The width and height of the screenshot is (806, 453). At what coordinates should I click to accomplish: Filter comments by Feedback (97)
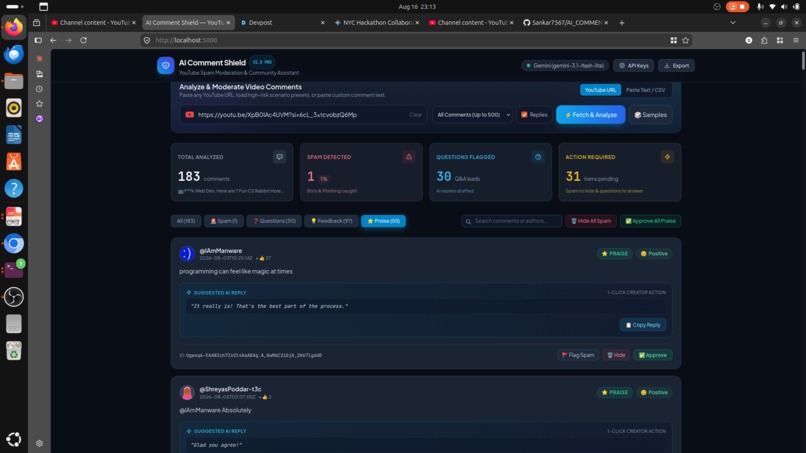pos(332,221)
